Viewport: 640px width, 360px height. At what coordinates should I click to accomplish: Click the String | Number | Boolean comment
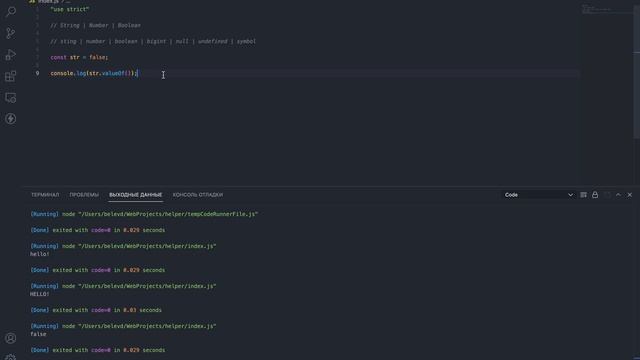coord(96,25)
